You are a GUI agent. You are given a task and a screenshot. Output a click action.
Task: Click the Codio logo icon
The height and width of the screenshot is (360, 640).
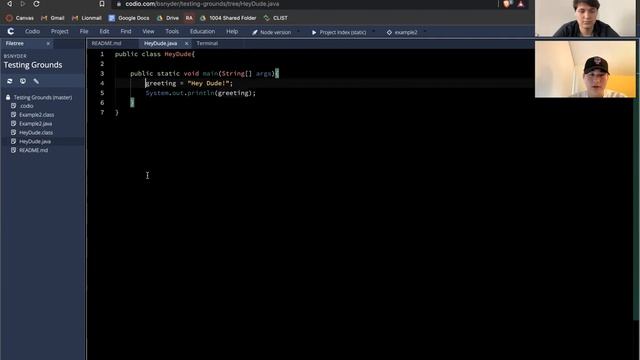coord(11,31)
